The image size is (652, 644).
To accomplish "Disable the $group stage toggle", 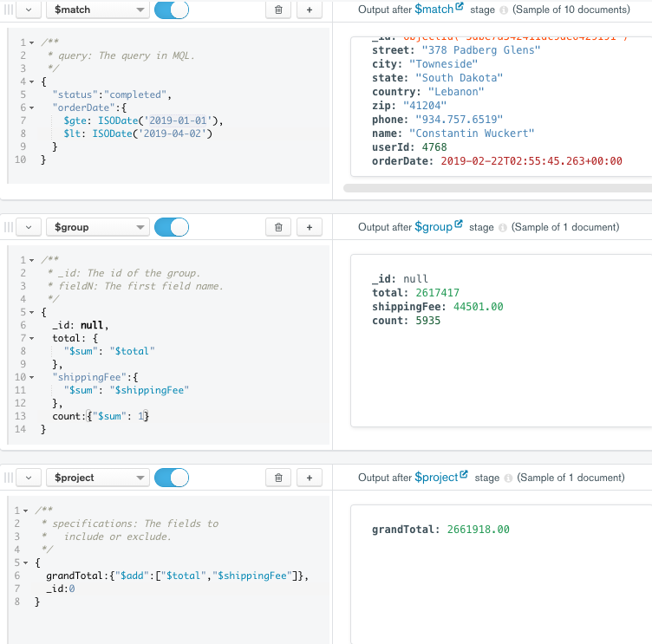I will pos(172,227).
